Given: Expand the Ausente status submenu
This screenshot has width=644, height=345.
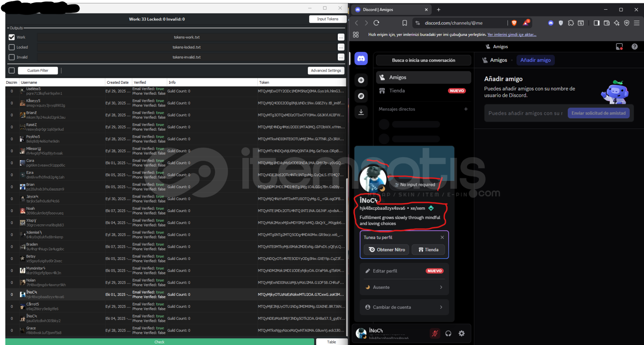Looking at the screenshot, I should [x=404, y=287].
